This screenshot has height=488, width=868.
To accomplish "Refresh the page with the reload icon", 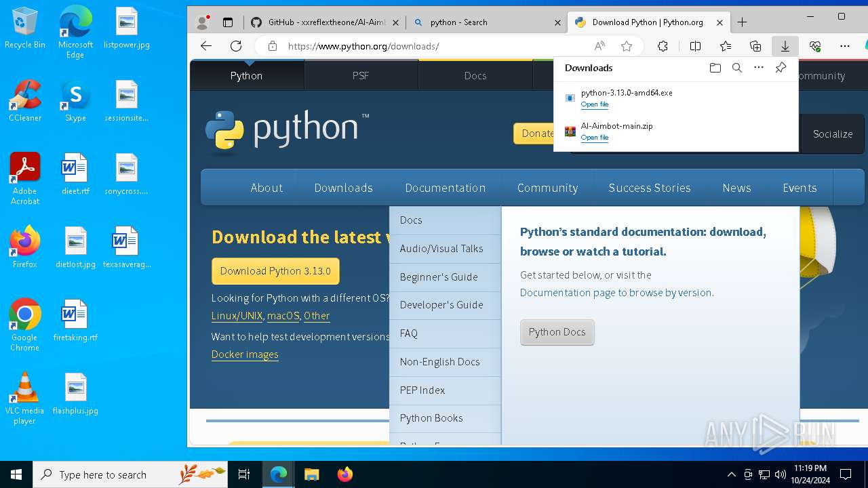I will click(236, 46).
